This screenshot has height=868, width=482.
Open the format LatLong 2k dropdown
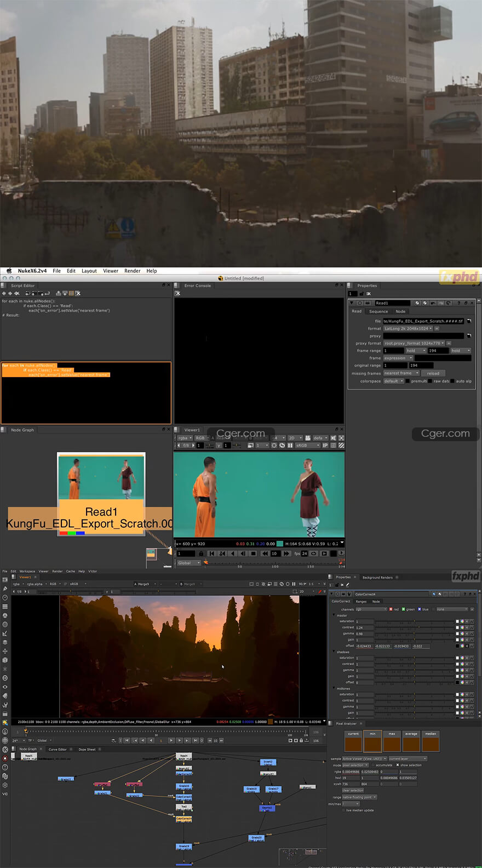(408, 328)
